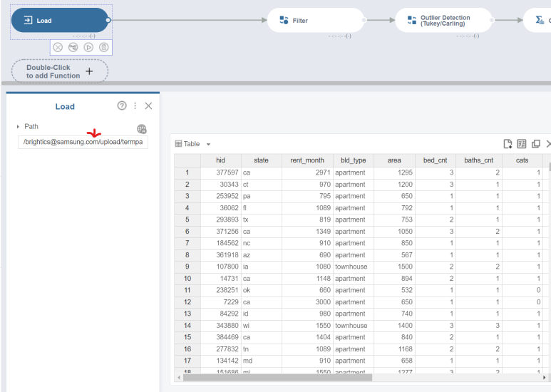Screen dimensions: 551x392
Task: Click the left arrow of table scrollbar
Action: point(179,378)
